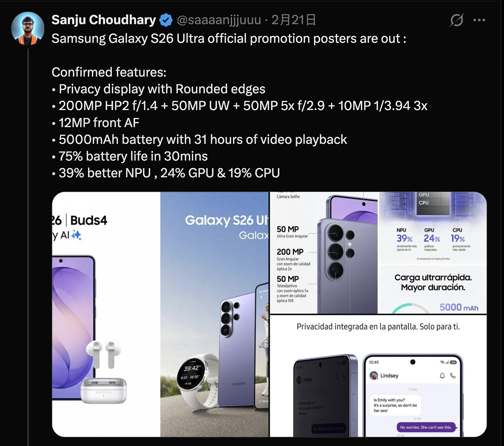Screen dimensions: 504x446
Task: Click the bell icon in Lindsey chat
Action: 442,375
